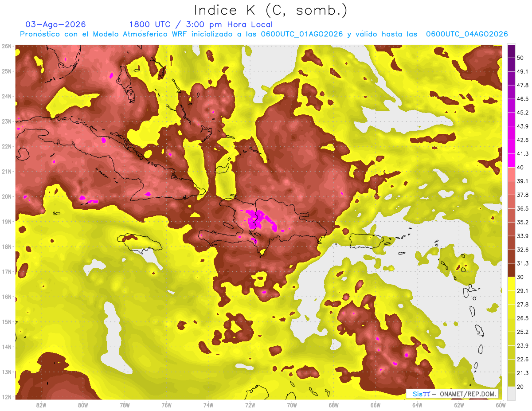Click the longitude label "74W"
This screenshot has height=411, width=532.
208,405
